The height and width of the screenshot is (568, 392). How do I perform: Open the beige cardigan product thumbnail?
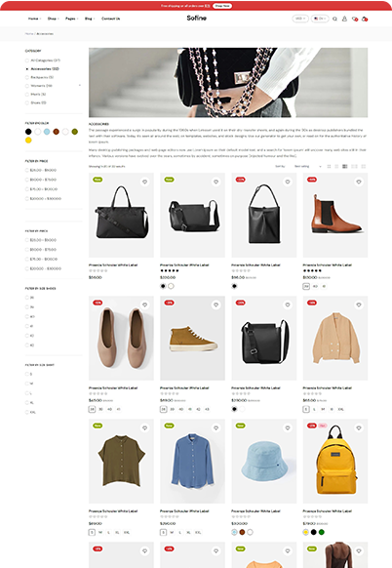(335, 338)
